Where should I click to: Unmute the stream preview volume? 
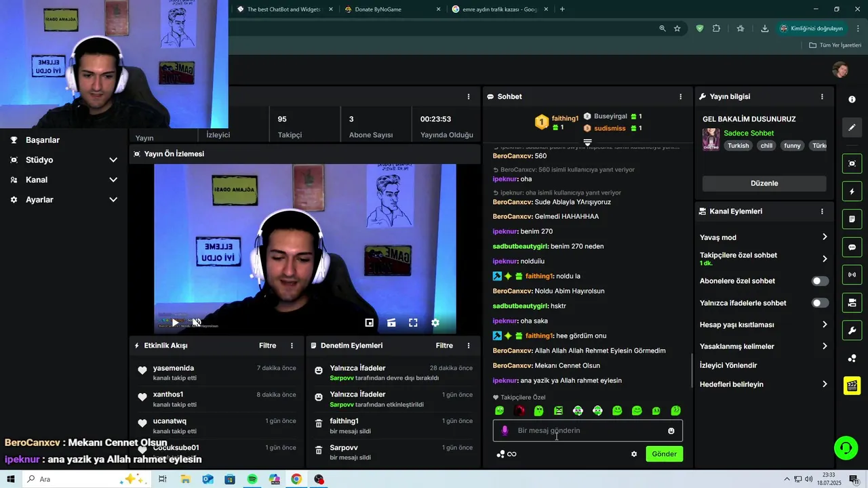197,323
